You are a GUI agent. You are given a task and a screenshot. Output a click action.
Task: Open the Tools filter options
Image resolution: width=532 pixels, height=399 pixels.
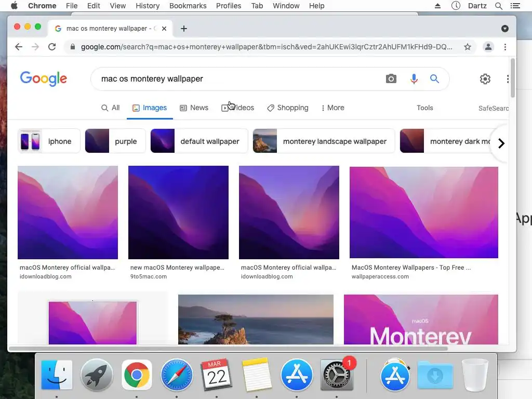click(x=425, y=108)
